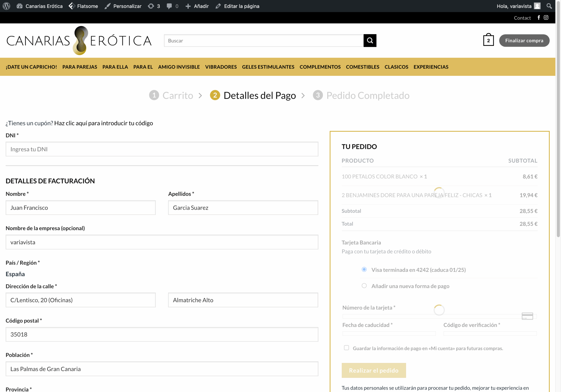The height and width of the screenshot is (392, 561).
Task: Open the comments bubble icon
Action: click(169, 6)
